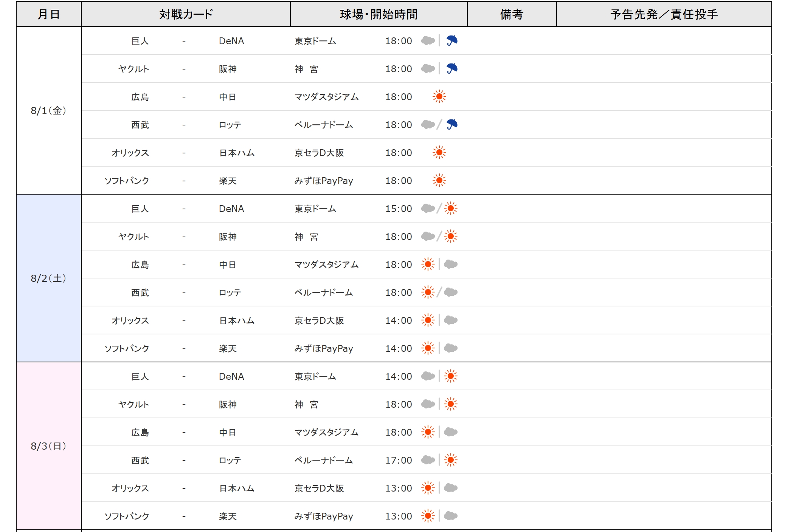Click sun icon for 8/3 ヤクルト-阪神 game
Screen dimensions: 788x532
click(451, 404)
